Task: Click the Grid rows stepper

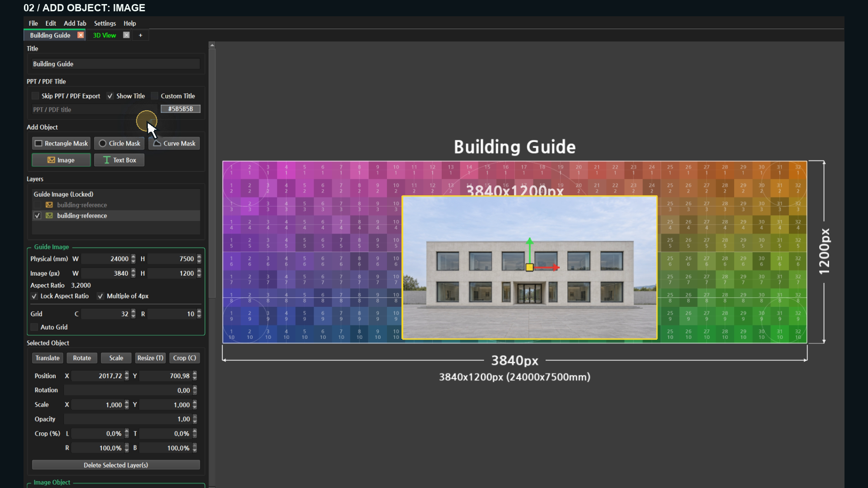Action: tap(199, 314)
